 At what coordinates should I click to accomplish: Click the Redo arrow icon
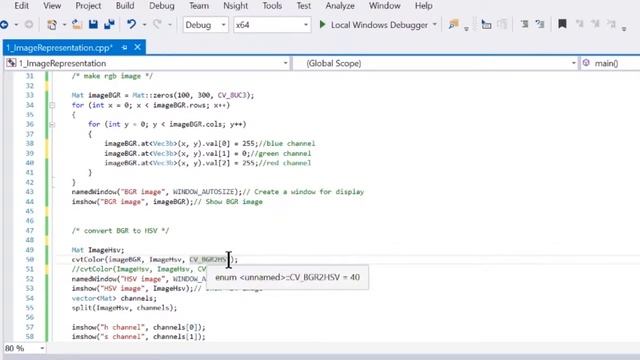pos(158,25)
